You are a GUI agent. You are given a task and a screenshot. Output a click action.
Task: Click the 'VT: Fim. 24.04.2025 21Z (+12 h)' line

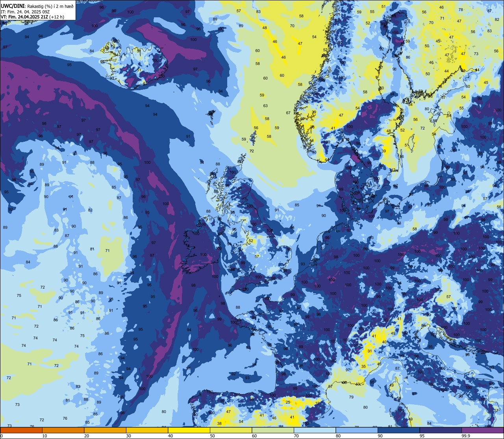pos(32,17)
